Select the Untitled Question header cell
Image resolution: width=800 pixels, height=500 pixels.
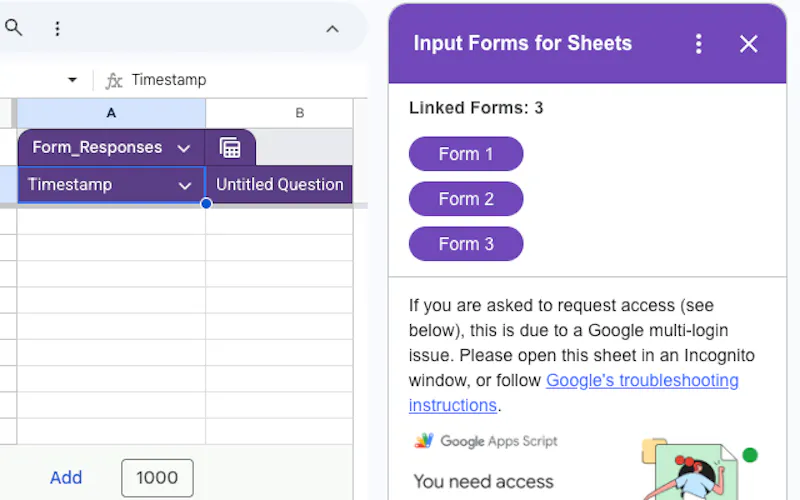[279, 184]
